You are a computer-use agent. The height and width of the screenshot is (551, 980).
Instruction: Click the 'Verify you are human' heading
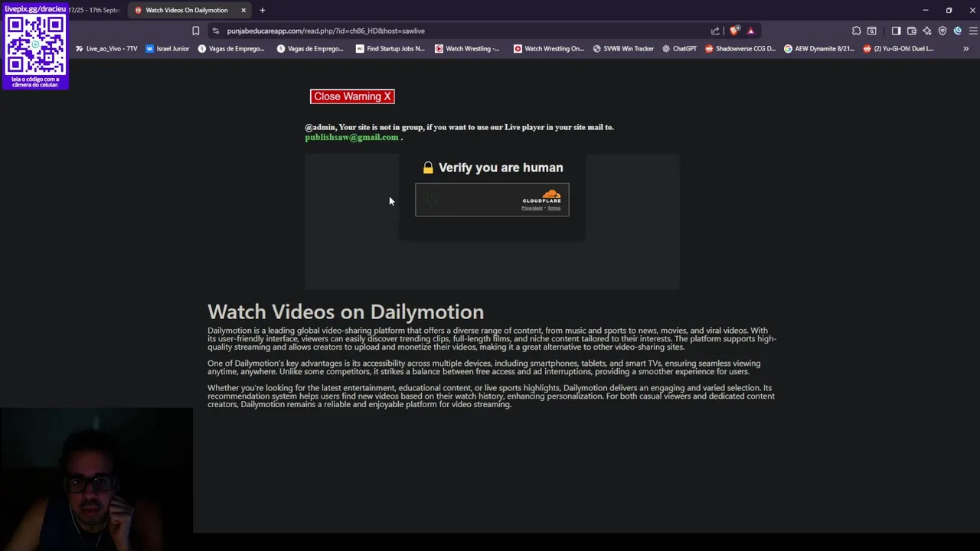[501, 168]
